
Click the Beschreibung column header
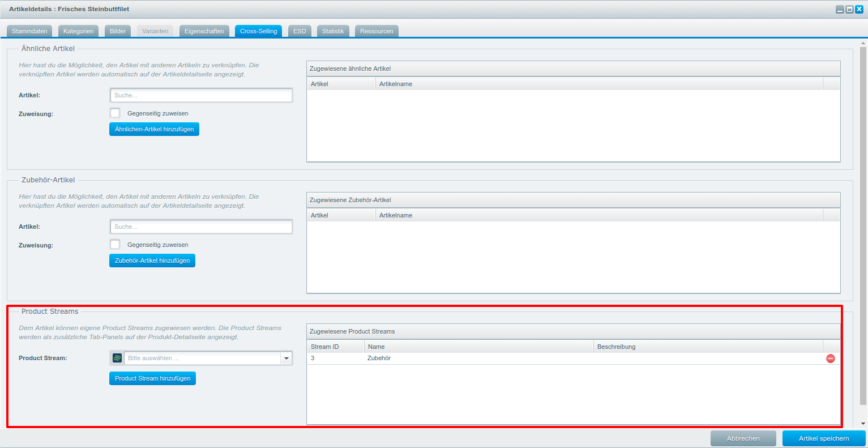click(708, 347)
